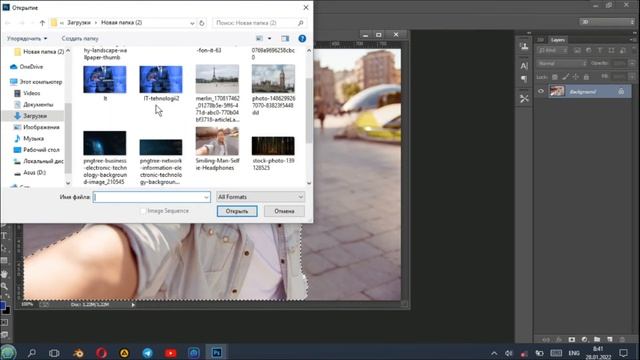Open the Paragraph panel icon
This screenshot has height=360, width=640.
tap(524, 78)
